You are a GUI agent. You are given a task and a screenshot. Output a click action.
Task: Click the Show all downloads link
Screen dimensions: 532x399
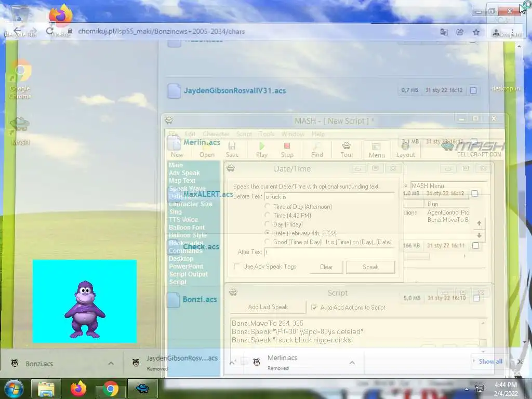(490, 362)
